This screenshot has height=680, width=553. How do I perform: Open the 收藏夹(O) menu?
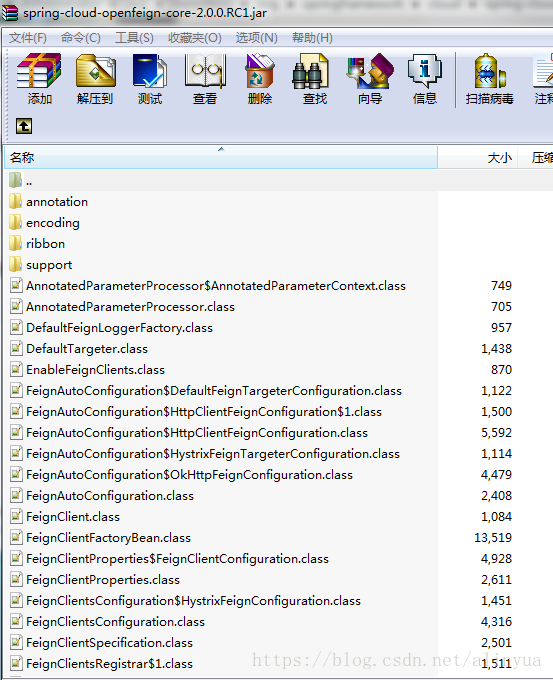coord(195,38)
